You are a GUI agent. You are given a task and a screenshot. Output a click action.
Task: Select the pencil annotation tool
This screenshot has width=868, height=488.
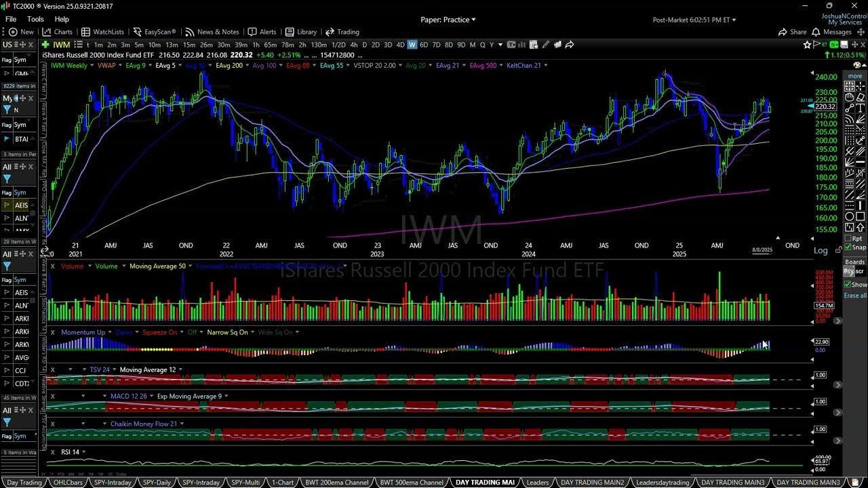860,195
